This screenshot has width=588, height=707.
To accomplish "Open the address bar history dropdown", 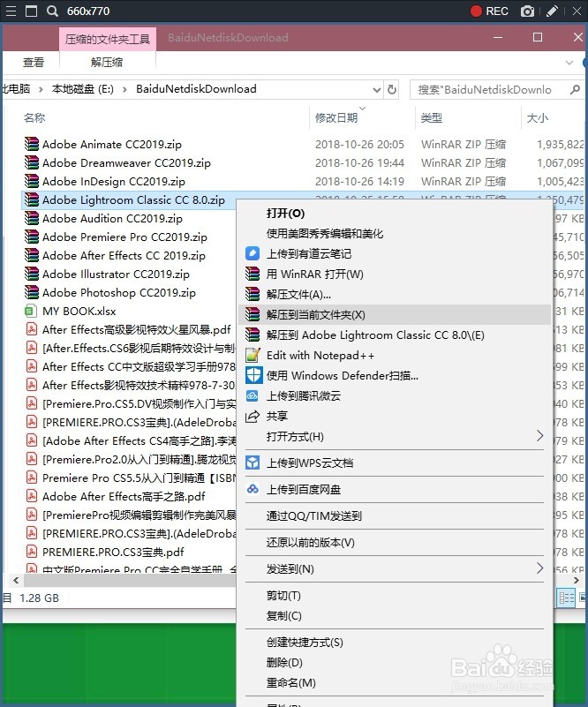I will point(376,90).
